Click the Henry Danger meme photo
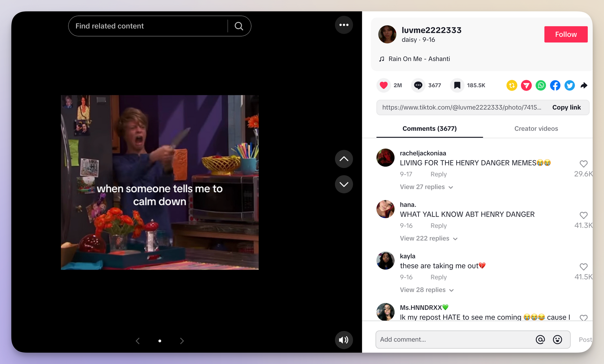 [159, 182]
